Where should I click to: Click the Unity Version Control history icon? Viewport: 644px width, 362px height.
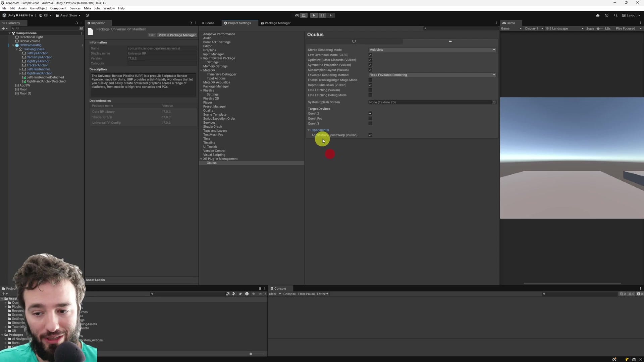tap(606, 15)
